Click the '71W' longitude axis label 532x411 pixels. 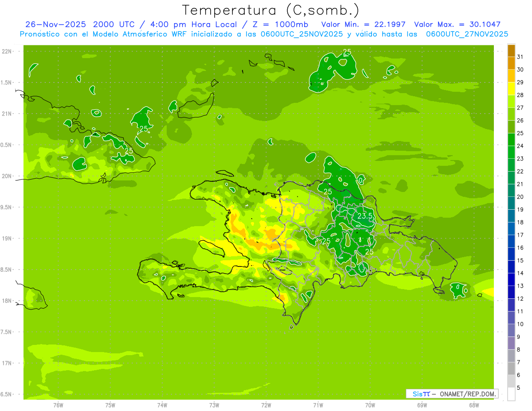(318, 405)
